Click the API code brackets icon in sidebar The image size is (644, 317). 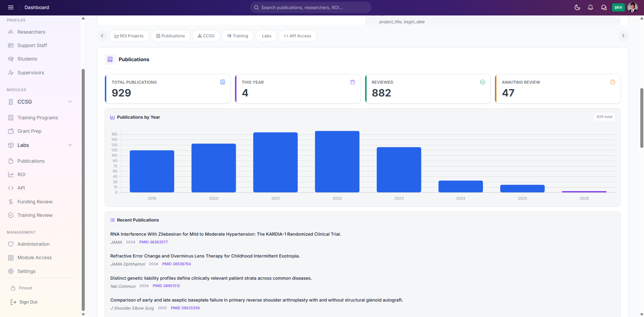tap(11, 188)
